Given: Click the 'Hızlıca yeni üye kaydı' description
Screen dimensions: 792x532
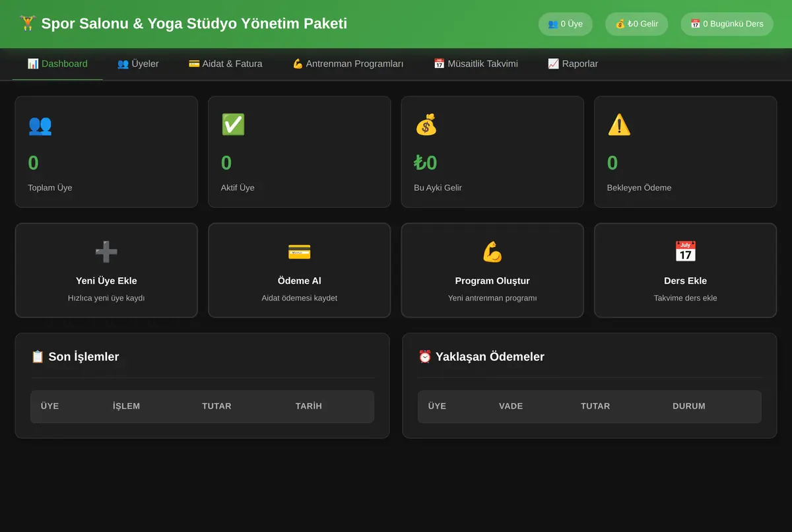Looking at the screenshot, I should tap(106, 298).
